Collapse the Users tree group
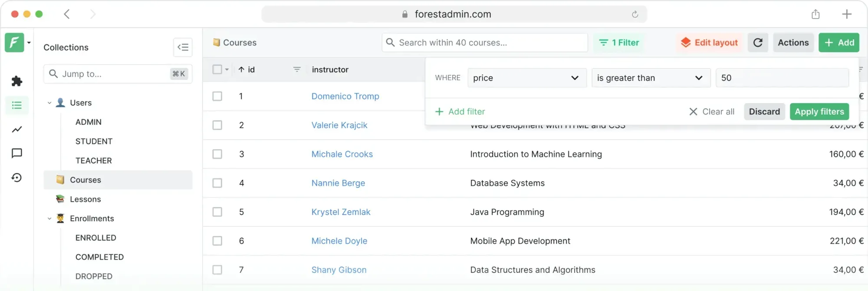 coord(49,103)
